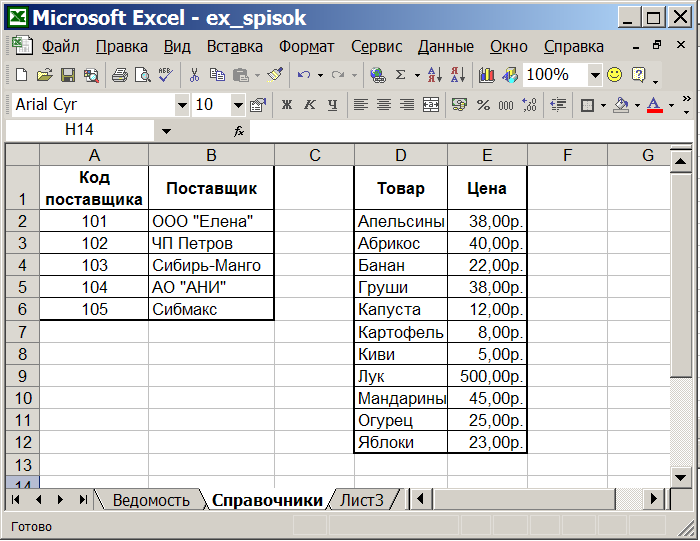700x541 pixels.
Task: Change indent on the formatting toolbar
Action: 558,105
